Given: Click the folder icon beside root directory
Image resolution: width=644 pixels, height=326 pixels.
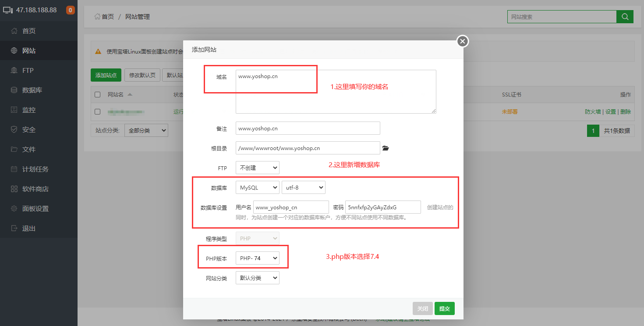Looking at the screenshot, I should 386,148.
